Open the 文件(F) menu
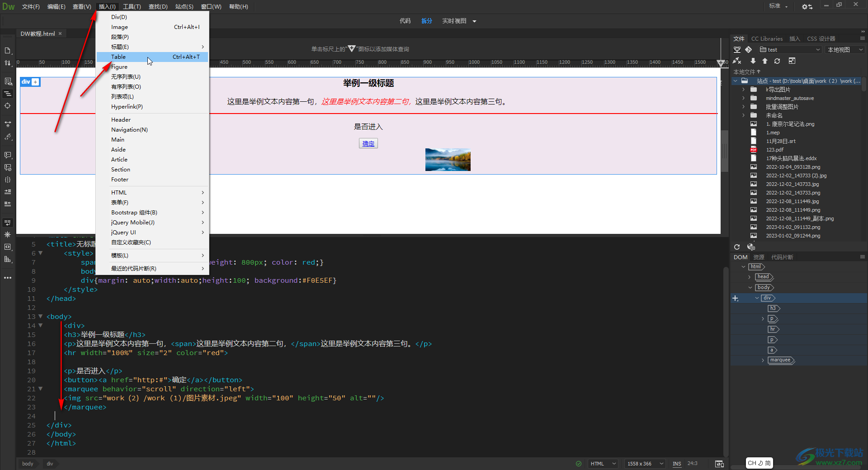This screenshot has width=868, height=470. (31, 7)
